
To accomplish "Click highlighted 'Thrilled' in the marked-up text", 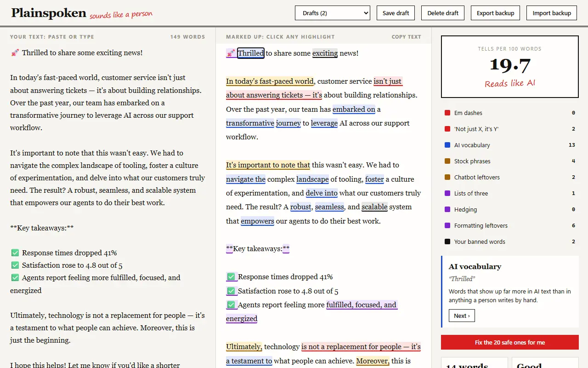I will [251, 53].
